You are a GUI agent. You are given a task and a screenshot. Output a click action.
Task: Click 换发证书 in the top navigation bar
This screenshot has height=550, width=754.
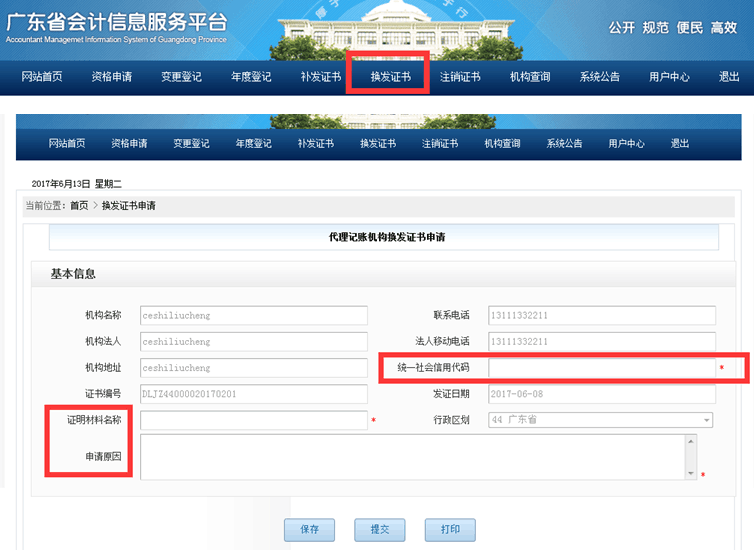pos(390,77)
